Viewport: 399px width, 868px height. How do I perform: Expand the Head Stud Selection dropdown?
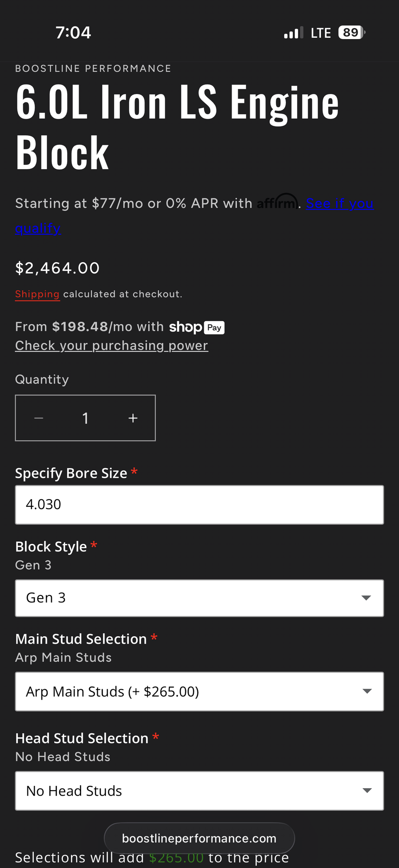[199, 791]
